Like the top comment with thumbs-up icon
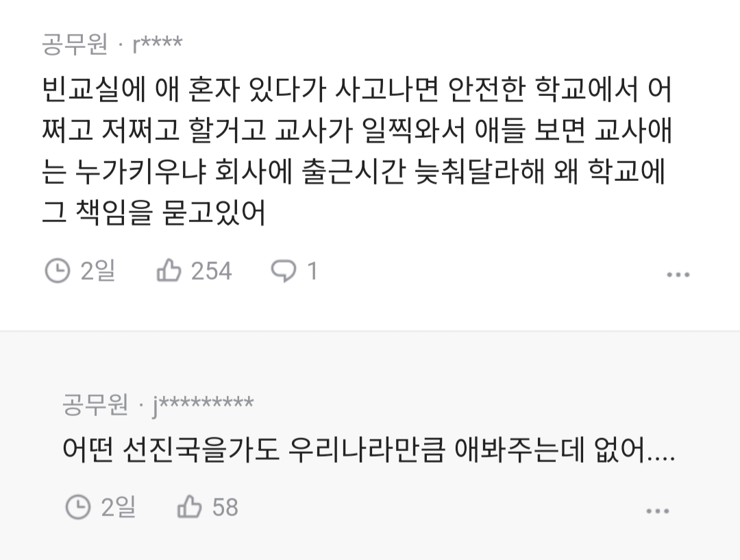 (x=169, y=271)
